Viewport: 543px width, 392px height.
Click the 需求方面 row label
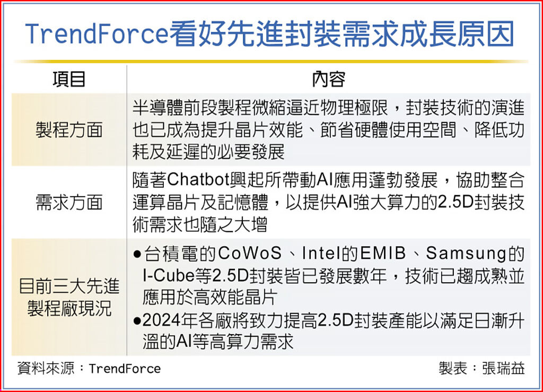pyautogui.click(x=69, y=202)
